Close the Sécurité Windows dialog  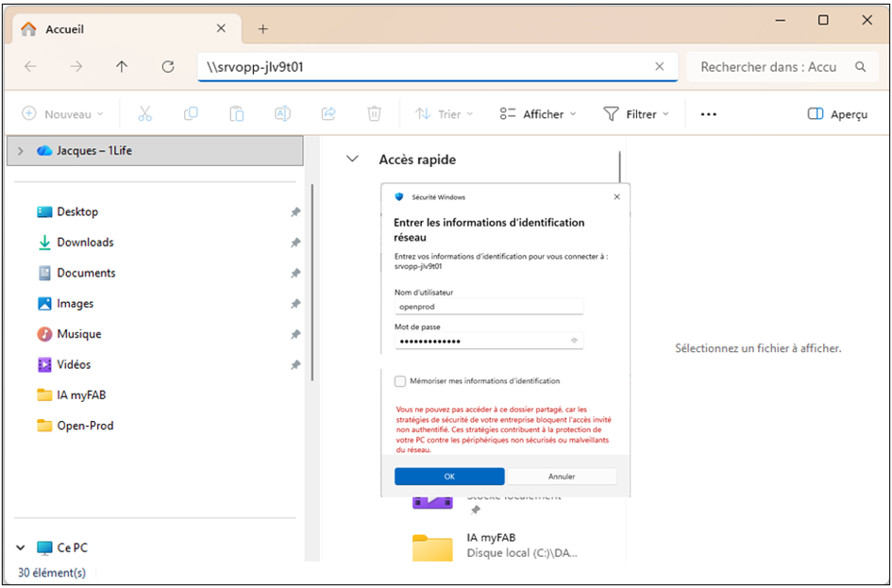[x=617, y=196]
